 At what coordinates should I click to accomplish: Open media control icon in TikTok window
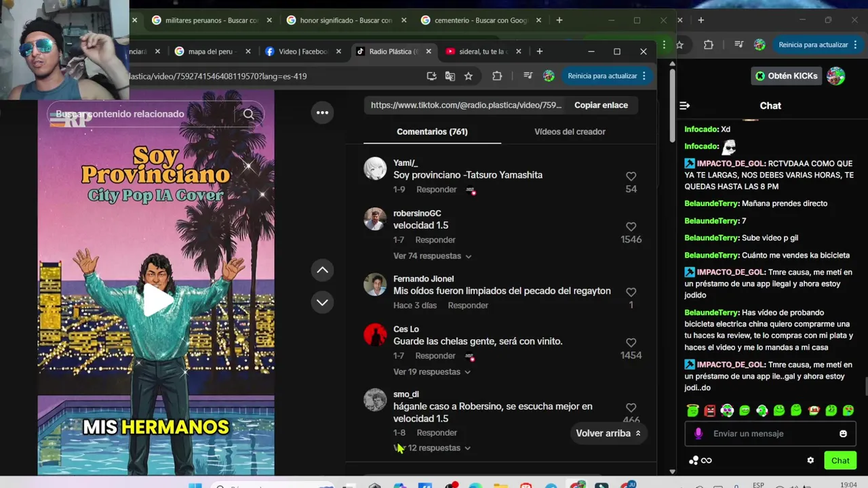pos(528,76)
